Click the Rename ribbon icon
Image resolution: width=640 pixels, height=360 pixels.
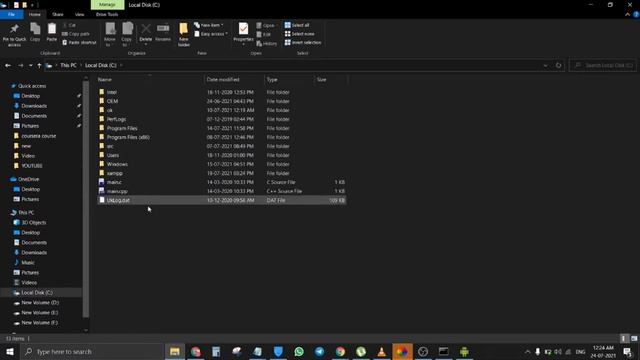coord(163,32)
